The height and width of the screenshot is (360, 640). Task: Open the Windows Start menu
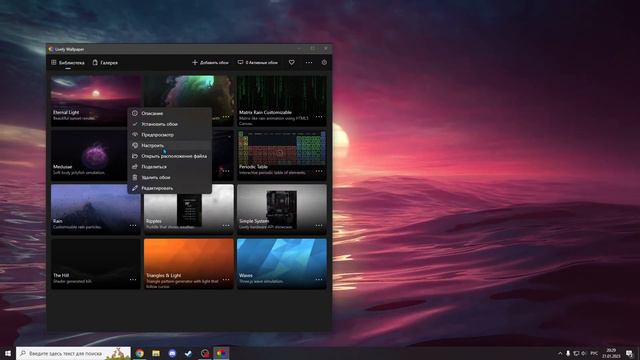coord(8,353)
